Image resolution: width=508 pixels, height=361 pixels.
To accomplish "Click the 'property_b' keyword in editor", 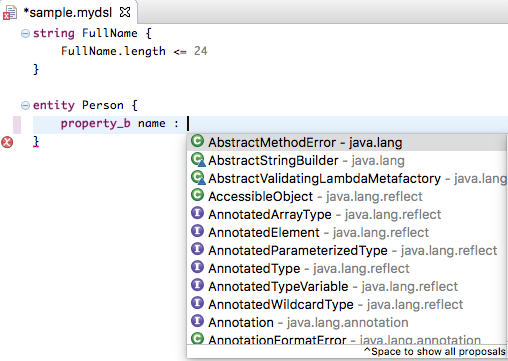I will click(x=95, y=124).
